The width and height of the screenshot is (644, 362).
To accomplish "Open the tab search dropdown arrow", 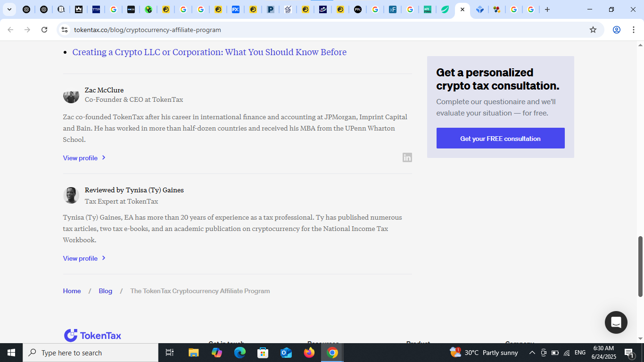I will (9, 9).
